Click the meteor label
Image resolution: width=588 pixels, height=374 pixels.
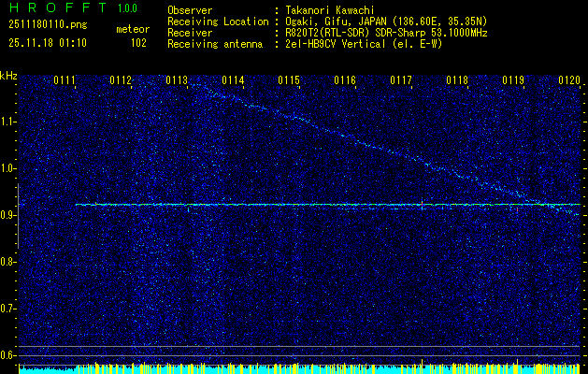133,29
